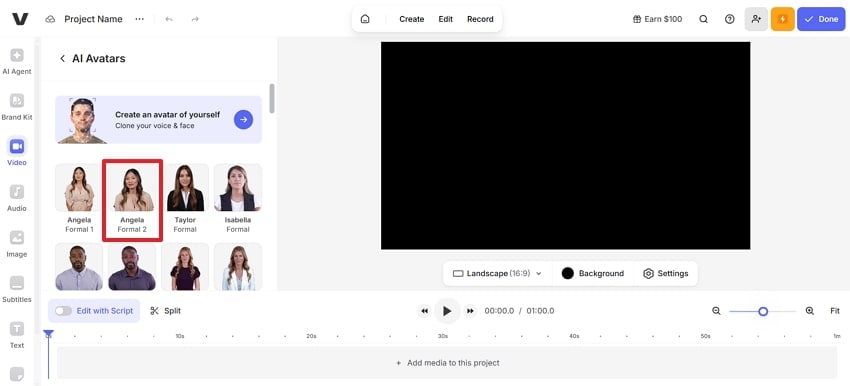Click the fast forward playback button
This screenshot has height=386, width=850.
(x=470, y=311)
